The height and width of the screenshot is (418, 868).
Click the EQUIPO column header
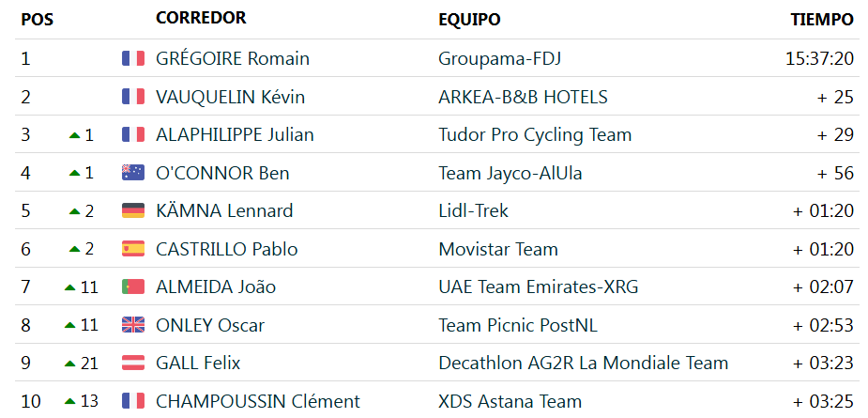tap(469, 20)
